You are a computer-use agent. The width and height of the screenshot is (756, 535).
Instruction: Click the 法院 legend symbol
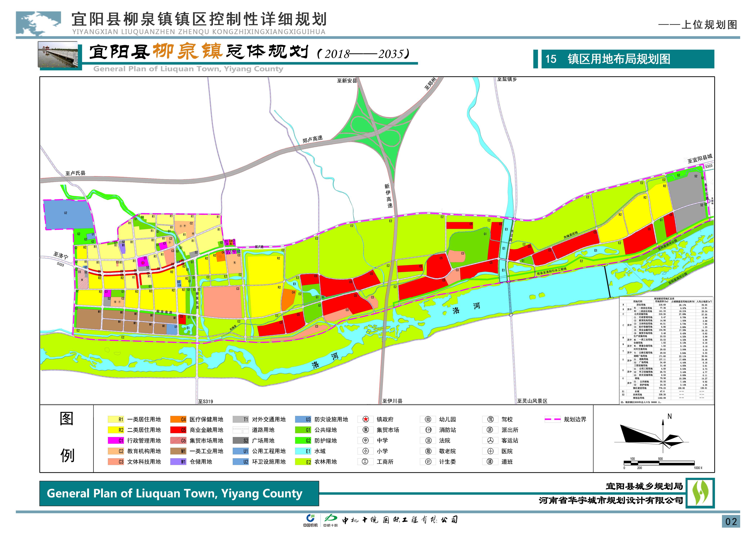point(428,440)
